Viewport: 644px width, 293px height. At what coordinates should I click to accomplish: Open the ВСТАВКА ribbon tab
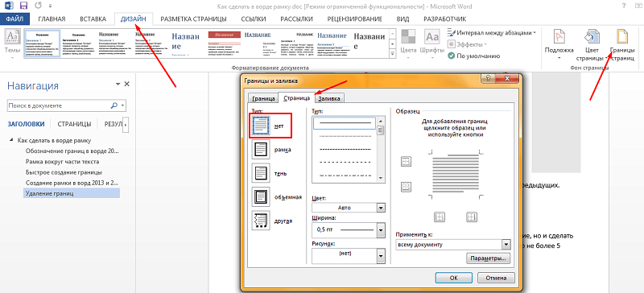[93, 19]
